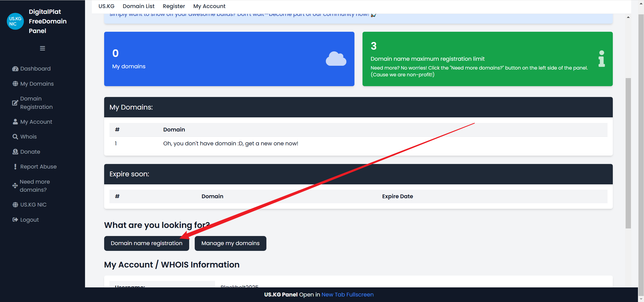Screen dimensions: 644x302
Task: Click the Logout arrow icon
Action: pyautogui.click(x=15, y=220)
